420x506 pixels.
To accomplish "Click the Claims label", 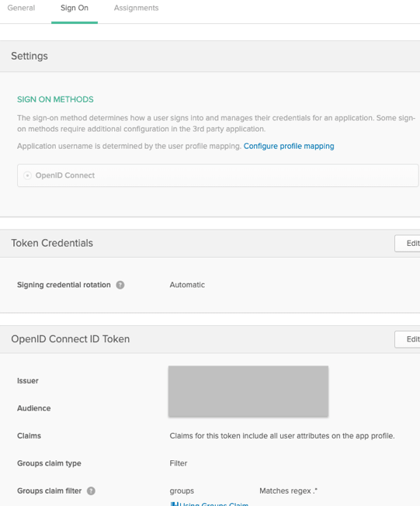I will click(29, 435).
